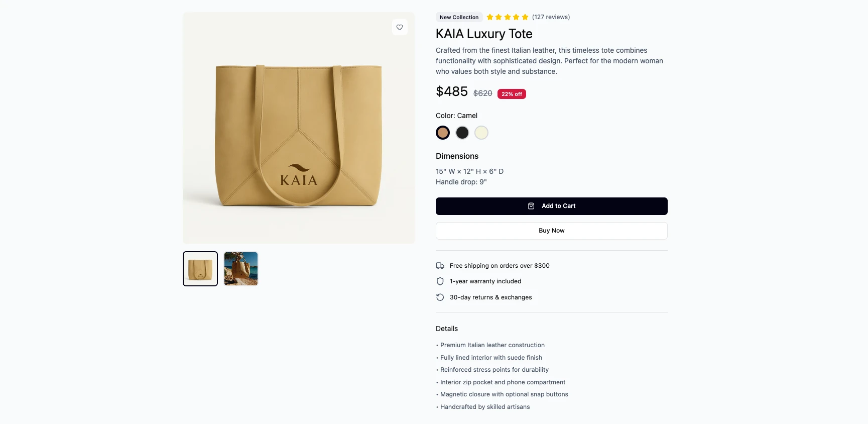Open the 127 reviews link

[551, 17]
